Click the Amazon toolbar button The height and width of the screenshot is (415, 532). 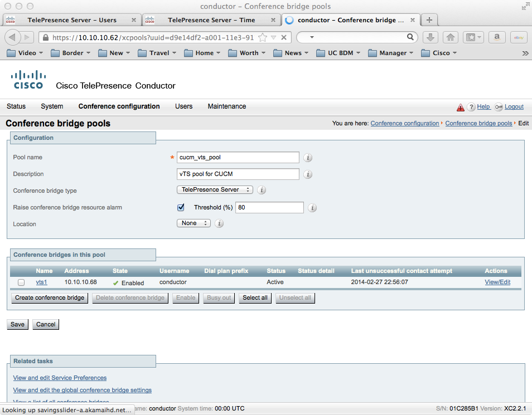[497, 37]
